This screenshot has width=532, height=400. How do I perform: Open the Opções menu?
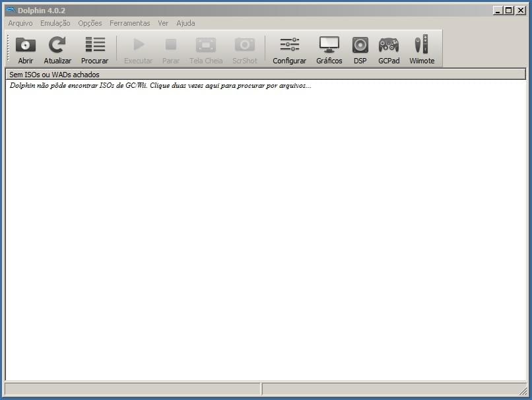[90, 23]
